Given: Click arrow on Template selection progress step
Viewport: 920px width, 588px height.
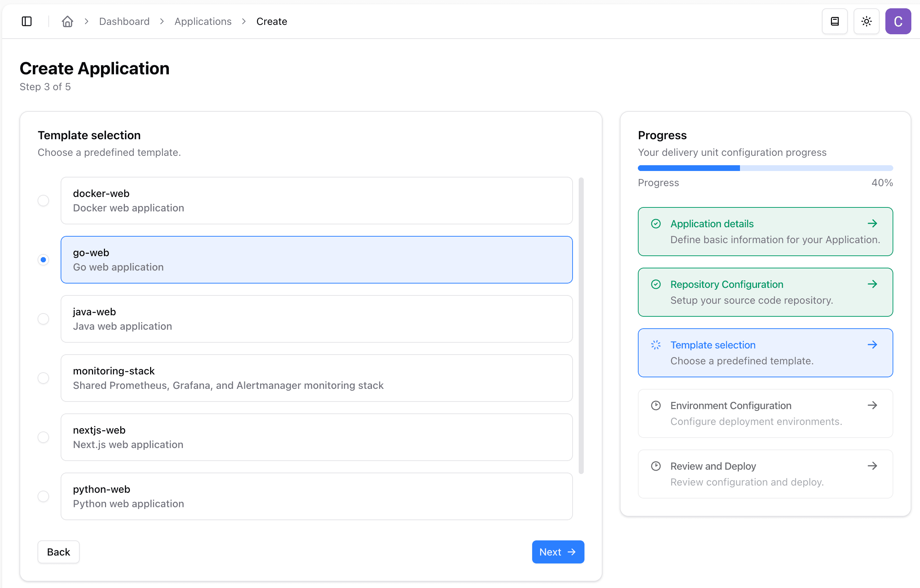Looking at the screenshot, I should tap(872, 345).
